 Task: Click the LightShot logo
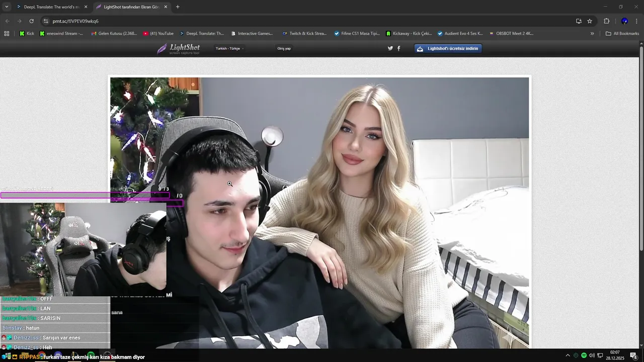178,48
